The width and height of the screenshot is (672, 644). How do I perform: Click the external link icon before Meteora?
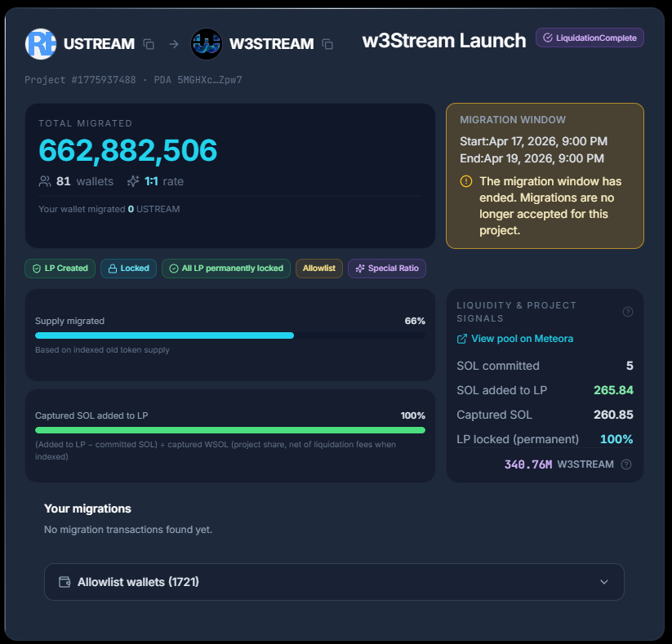point(461,339)
